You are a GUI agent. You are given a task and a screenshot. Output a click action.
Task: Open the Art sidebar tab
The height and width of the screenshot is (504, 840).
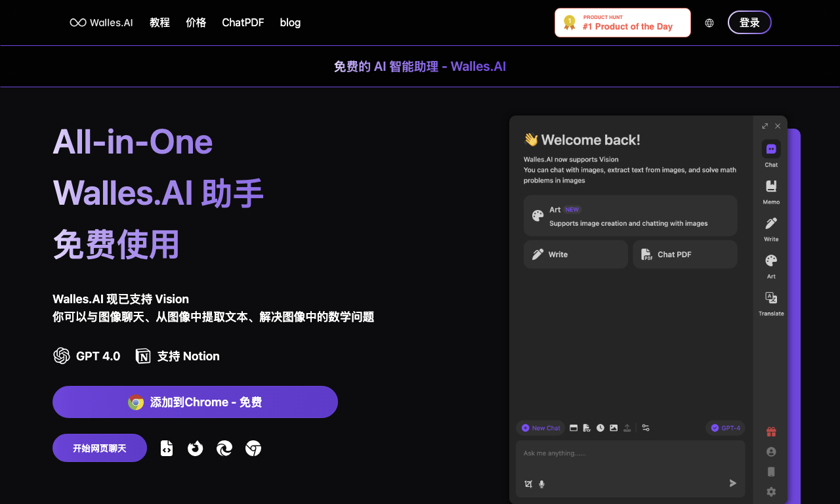(x=771, y=266)
